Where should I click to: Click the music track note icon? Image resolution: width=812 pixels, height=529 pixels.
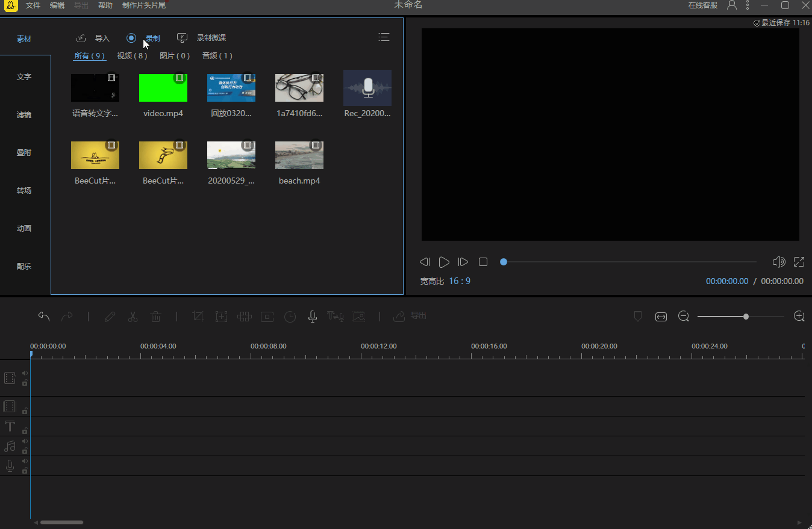[x=10, y=447]
